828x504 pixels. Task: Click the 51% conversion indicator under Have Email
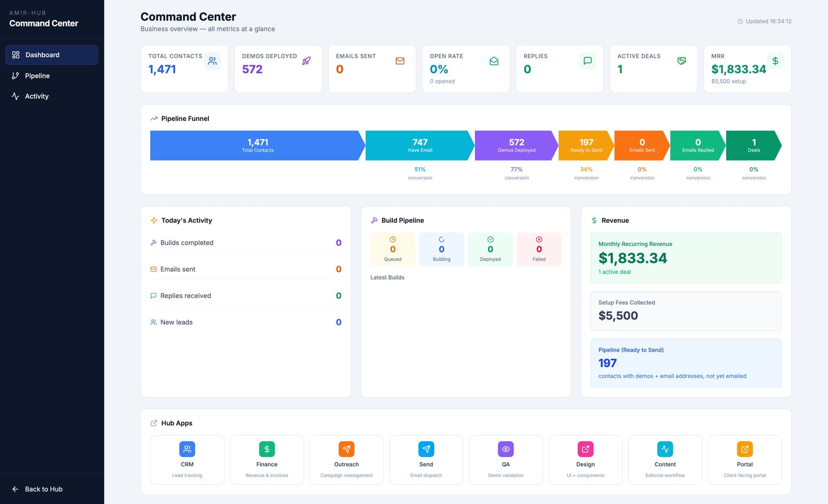[x=420, y=169]
